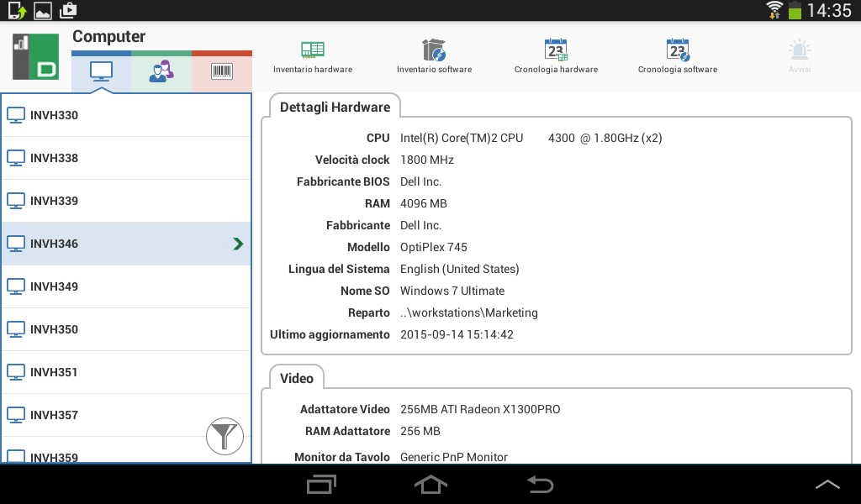Switch to the barcode tab
The height and width of the screenshot is (504, 861).
pyautogui.click(x=222, y=72)
